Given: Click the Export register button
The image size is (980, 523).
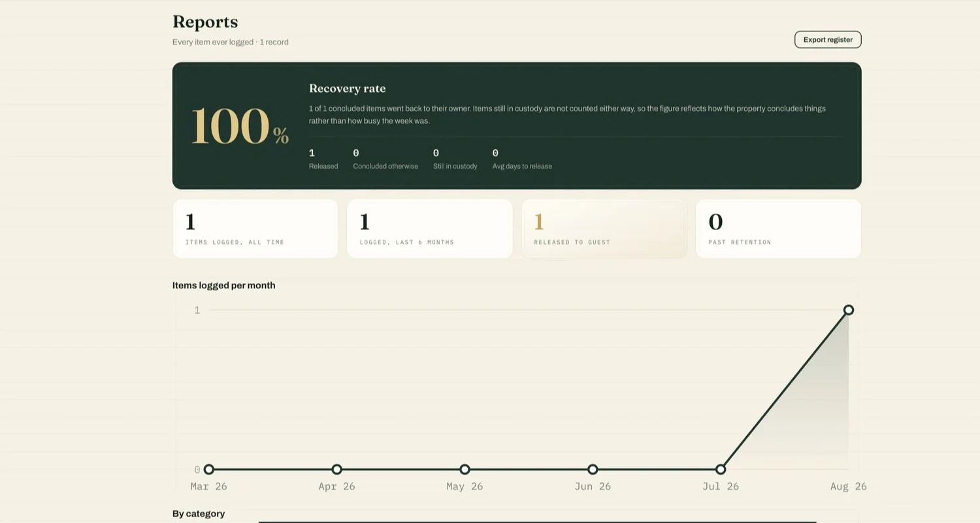Looking at the screenshot, I should pos(828,40).
